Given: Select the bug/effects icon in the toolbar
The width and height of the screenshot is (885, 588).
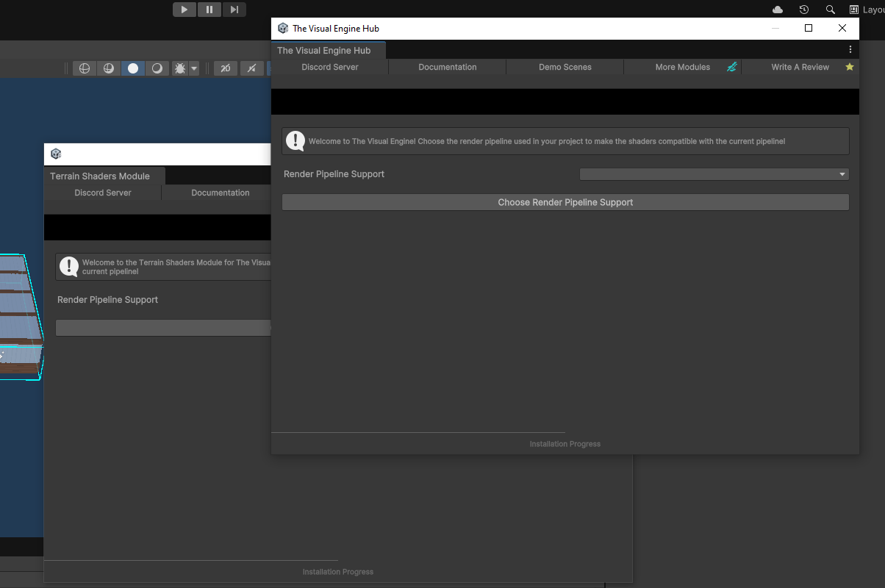Looking at the screenshot, I should click(180, 68).
